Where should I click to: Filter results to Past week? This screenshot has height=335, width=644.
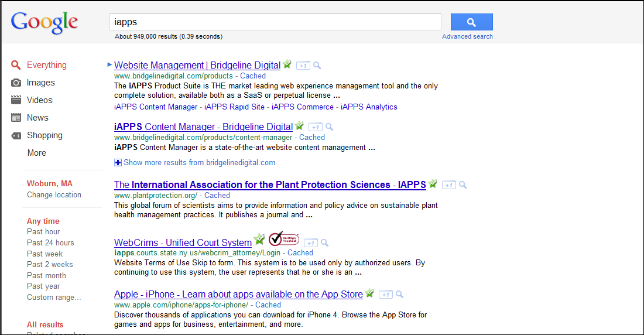click(44, 254)
